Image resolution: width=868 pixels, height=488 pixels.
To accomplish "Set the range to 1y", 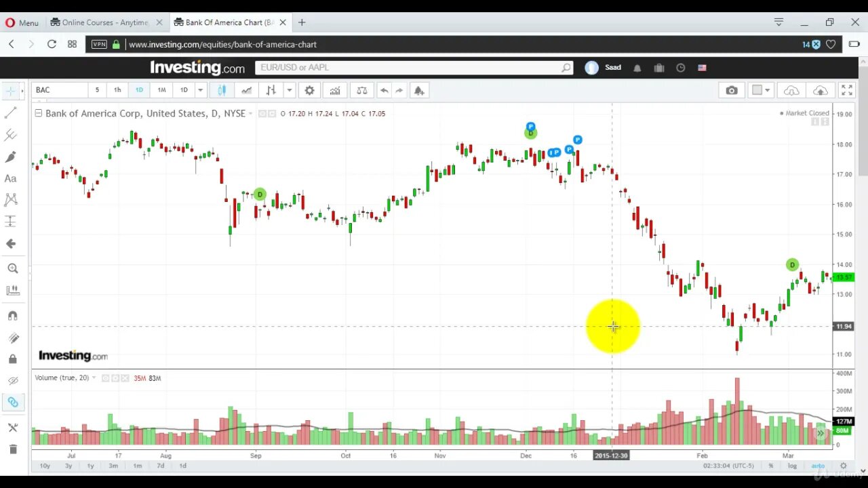I will tap(91, 466).
